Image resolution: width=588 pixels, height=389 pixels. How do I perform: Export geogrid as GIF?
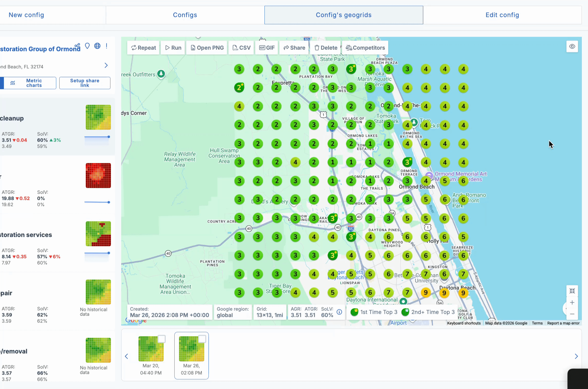(267, 48)
